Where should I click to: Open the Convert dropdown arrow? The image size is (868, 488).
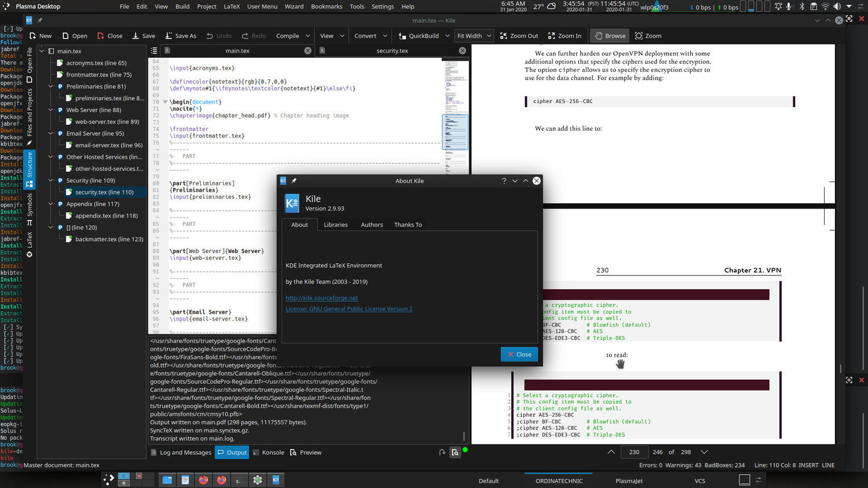[386, 36]
